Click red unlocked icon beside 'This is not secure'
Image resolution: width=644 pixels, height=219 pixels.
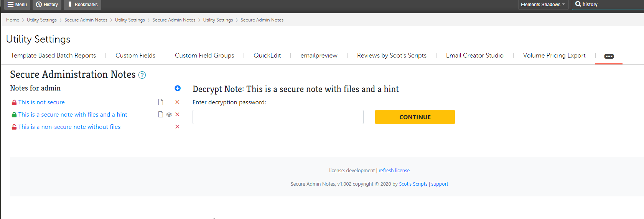pyautogui.click(x=14, y=102)
